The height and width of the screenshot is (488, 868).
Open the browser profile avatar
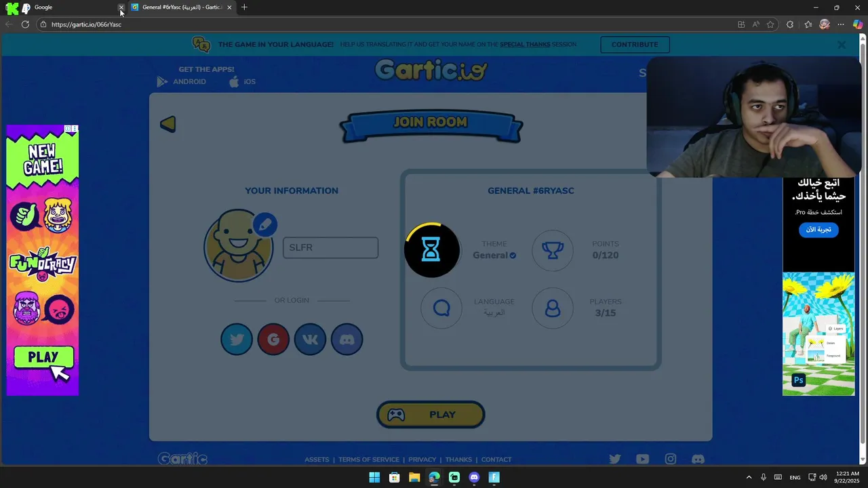[825, 24]
